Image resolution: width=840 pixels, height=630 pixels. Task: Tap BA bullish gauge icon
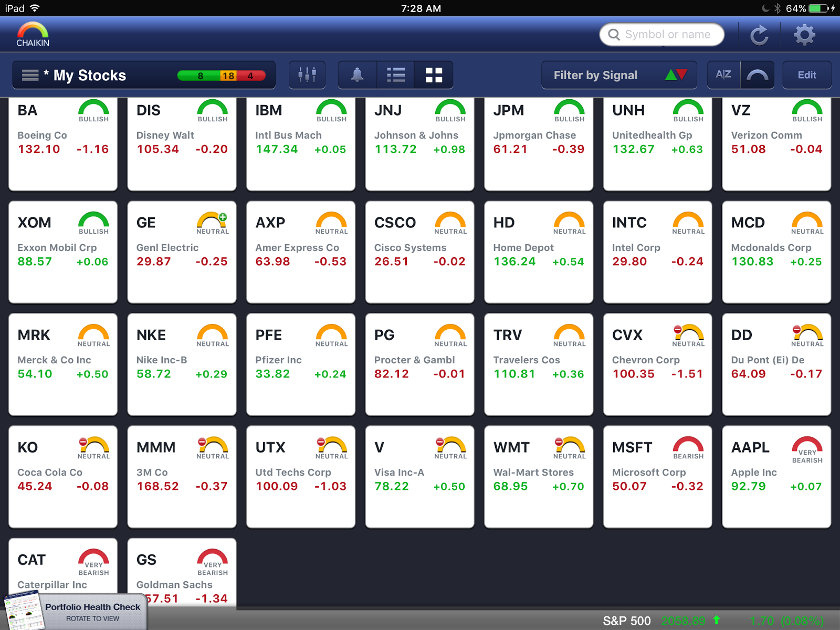(93, 111)
